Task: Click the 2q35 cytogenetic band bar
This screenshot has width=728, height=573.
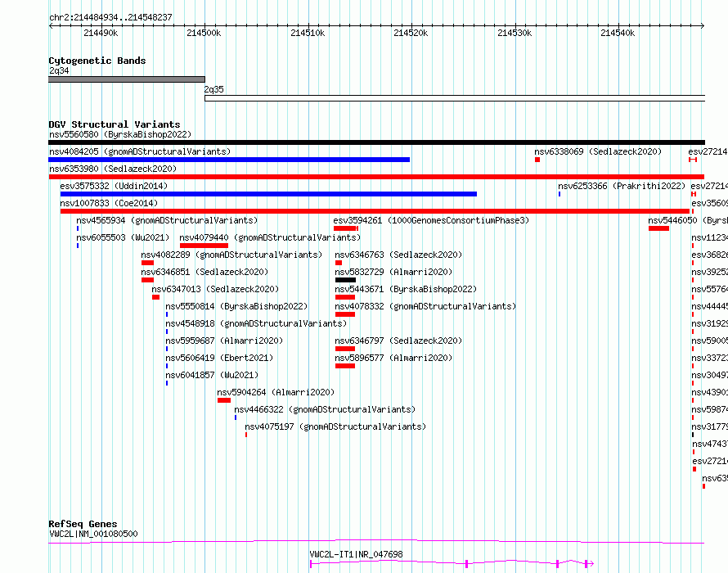Action: click(x=455, y=98)
